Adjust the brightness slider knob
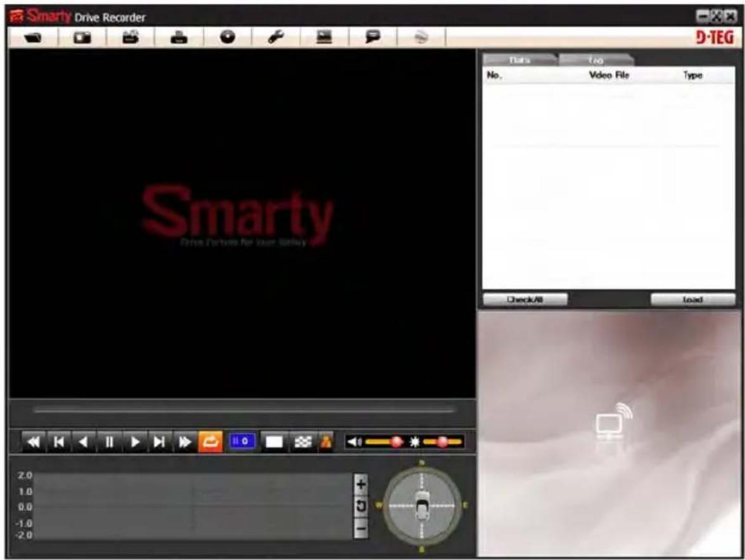Viewport: 745px width, 560px height. click(442, 442)
